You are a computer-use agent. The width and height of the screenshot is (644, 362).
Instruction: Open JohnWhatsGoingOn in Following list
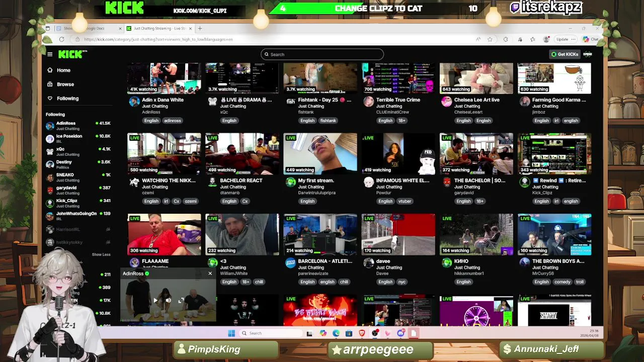(x=78, y=216)
